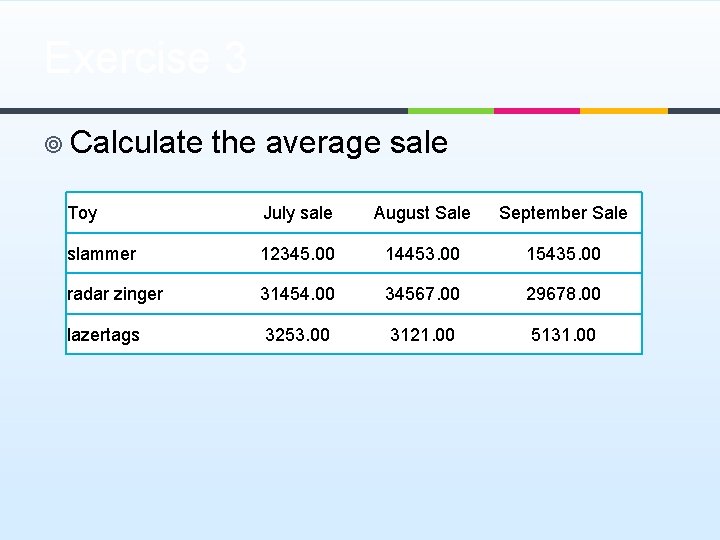The width and height of the screenshot is (720, 540).
Task: Click the radar zinger row label
Action: click(115, 294)
